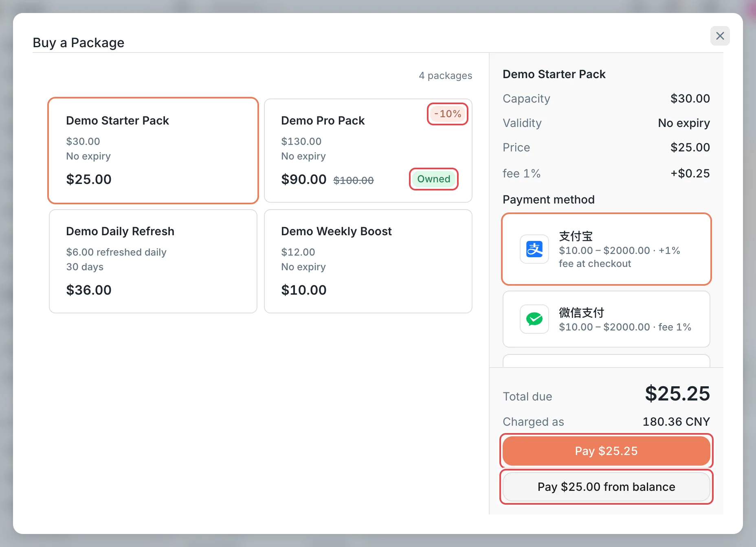The height and width of the screenshot is (547, 756).
Task: Click the Pay $25.25 button
Action: pyautogui.click(x=607, y=451)
